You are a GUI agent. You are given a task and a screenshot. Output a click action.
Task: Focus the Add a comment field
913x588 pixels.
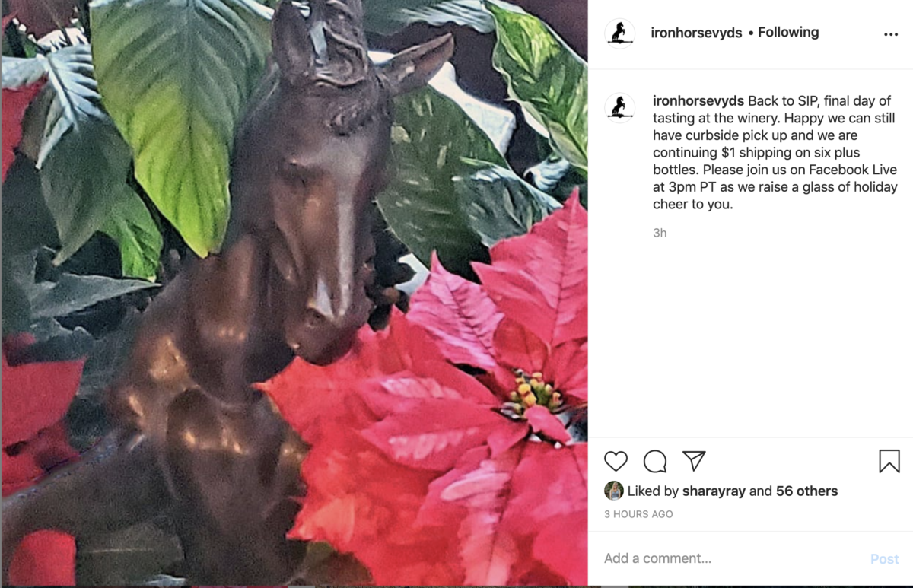click(730, 558)
